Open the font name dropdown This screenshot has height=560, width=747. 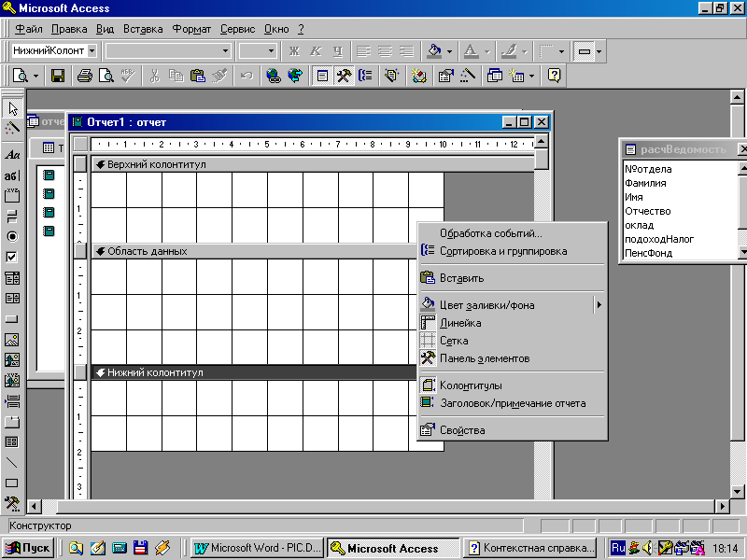tap(225, 51)
